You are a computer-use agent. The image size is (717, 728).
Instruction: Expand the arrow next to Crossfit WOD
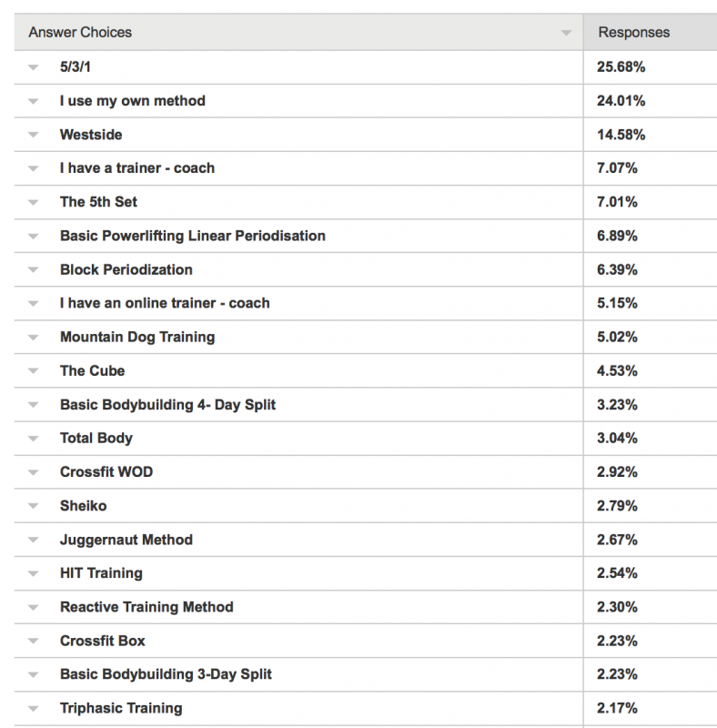(33, 472)
